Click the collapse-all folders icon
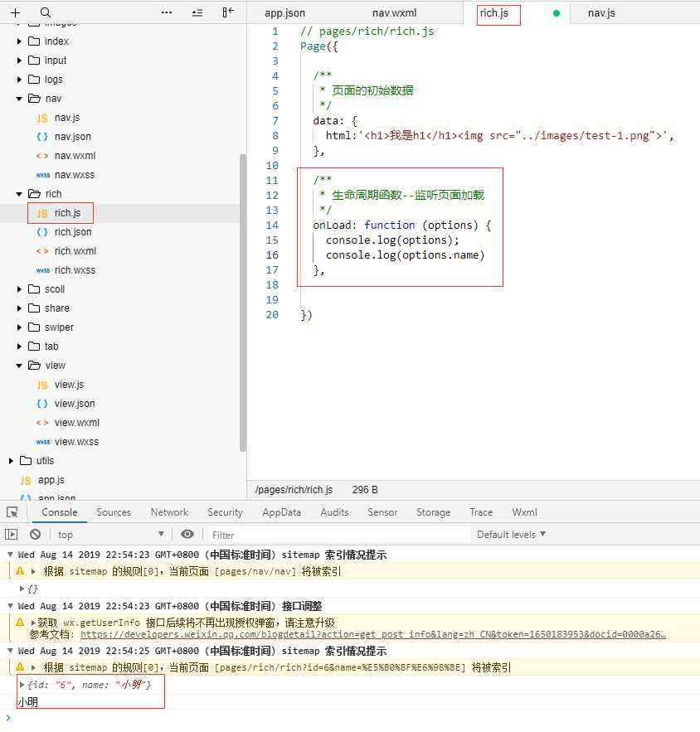 click(197, 12)
